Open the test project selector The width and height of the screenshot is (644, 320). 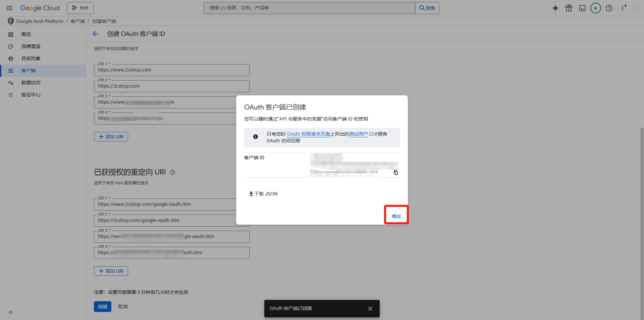tap(80, 8)
